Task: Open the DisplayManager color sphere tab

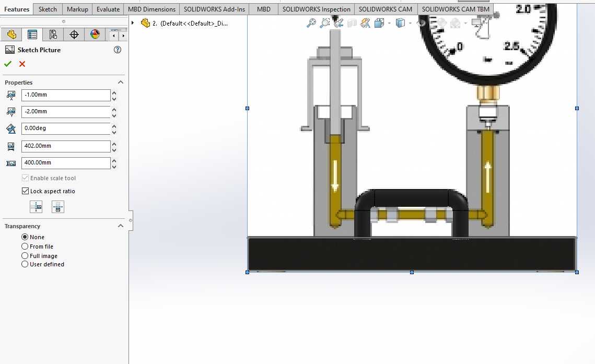Action: click(95, 35)
